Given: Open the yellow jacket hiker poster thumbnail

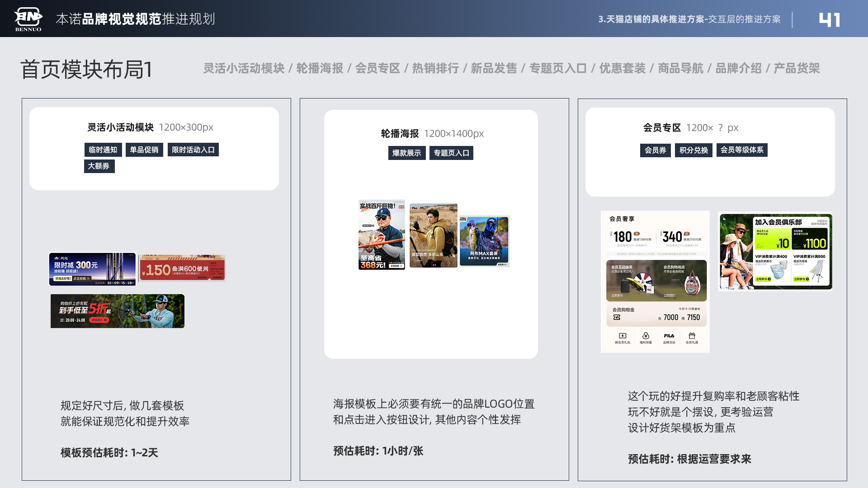Looking at the screenshot, I should click(434, 235).
